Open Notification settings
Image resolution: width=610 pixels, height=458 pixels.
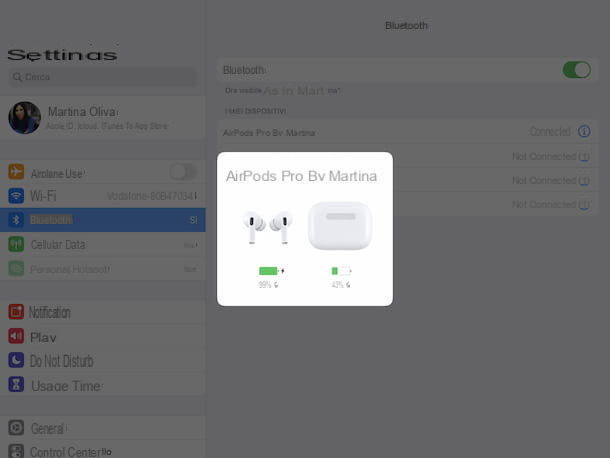(103, 312)
